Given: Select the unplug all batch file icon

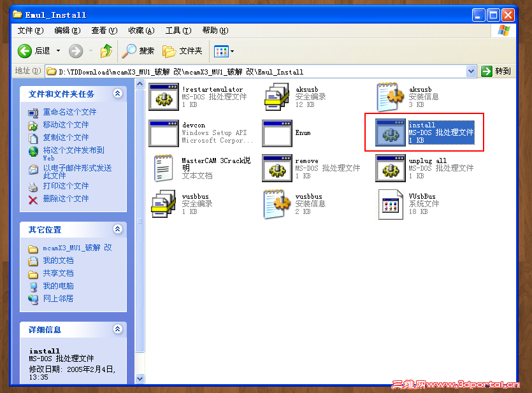Looking at the screenshot, I should pos(390,169).
